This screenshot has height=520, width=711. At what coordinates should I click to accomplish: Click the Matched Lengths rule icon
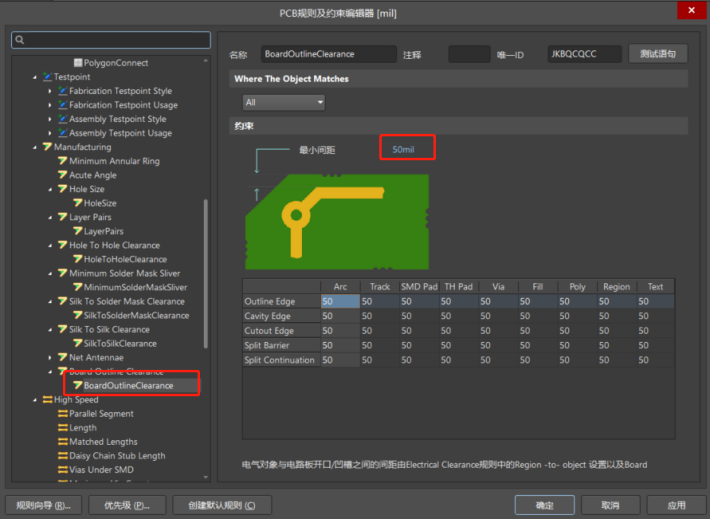click(x=62, y=442)
